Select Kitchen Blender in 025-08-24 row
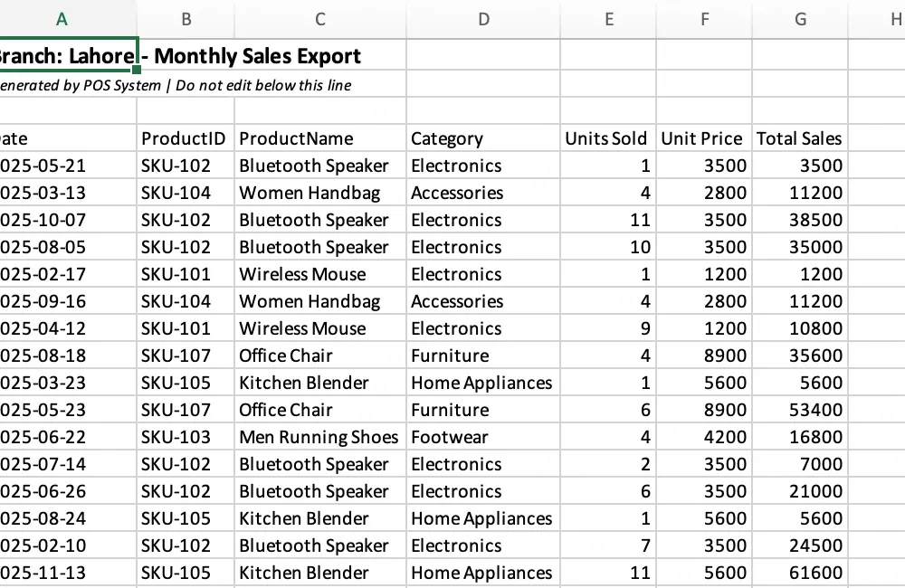This screenshot has height=588, width=905. click(320, 518)
